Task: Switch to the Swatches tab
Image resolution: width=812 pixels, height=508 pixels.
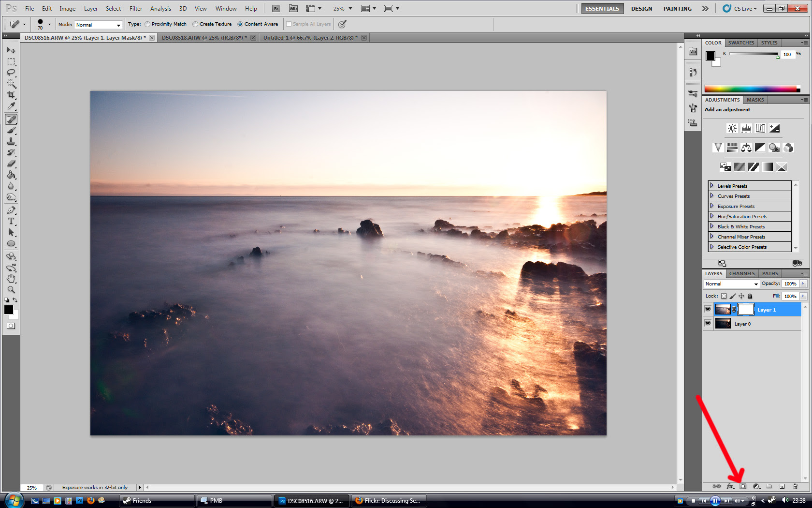Action: 741,43
